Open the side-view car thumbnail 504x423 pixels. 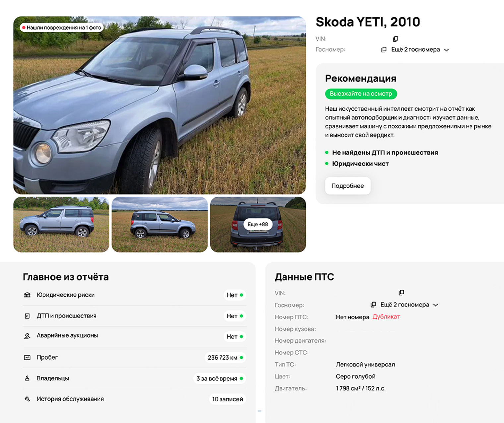tap(61, 224)
